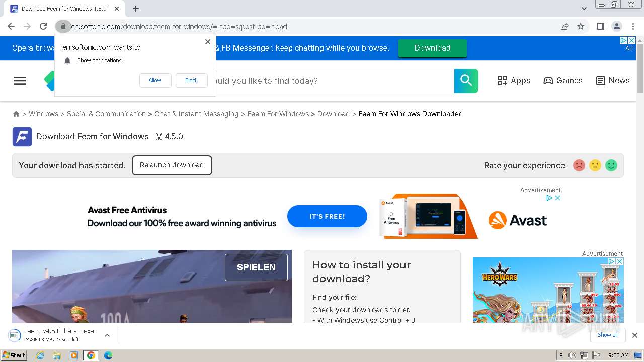
Task: Click the volume icon in system tray
Action: click(572, 355)
